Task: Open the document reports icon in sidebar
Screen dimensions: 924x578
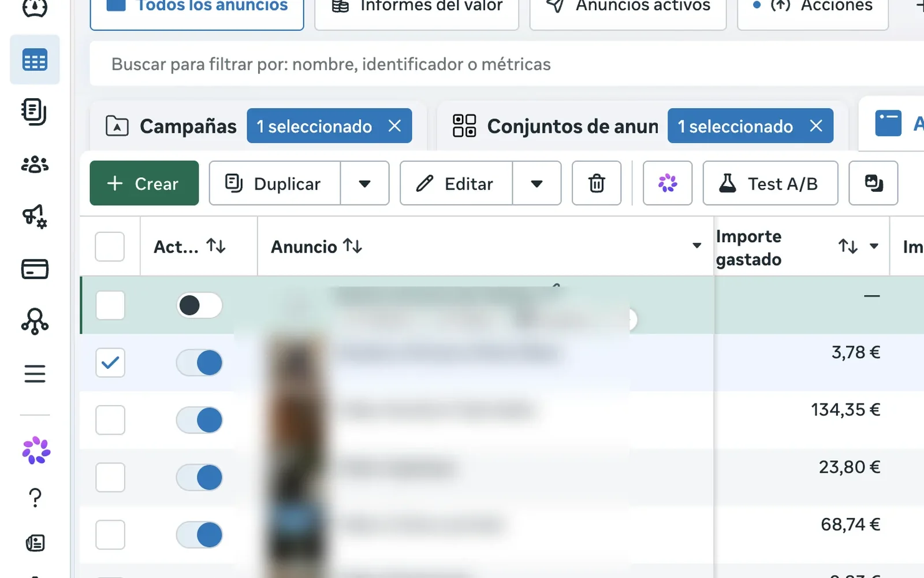Action: 35,112
